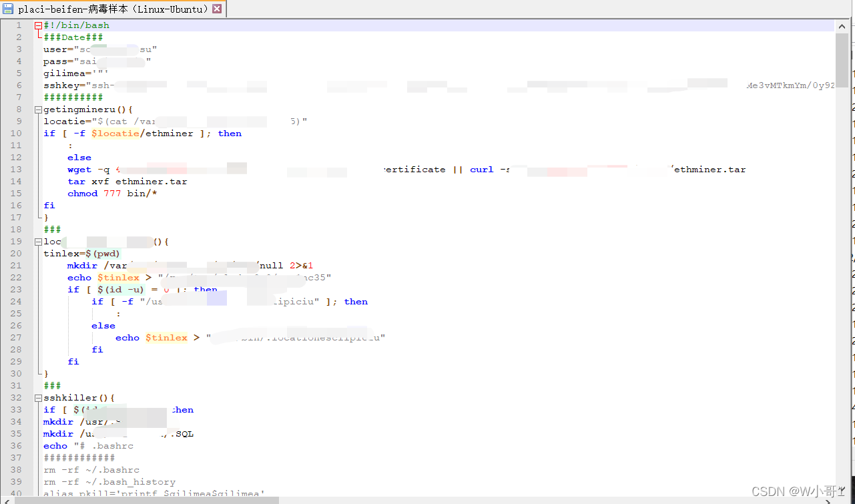This screenshot has width=855, height=504.
Task: Click the save-state disk icon on the file tab
Action: 8,9
